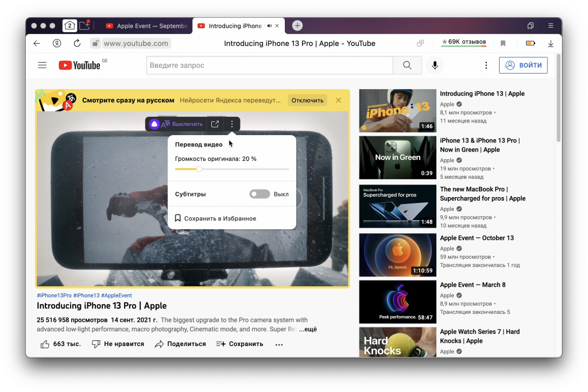Open video in picture-in-picture popup icon
Viewport: 588px width, 392px height.
click(215, 124)
